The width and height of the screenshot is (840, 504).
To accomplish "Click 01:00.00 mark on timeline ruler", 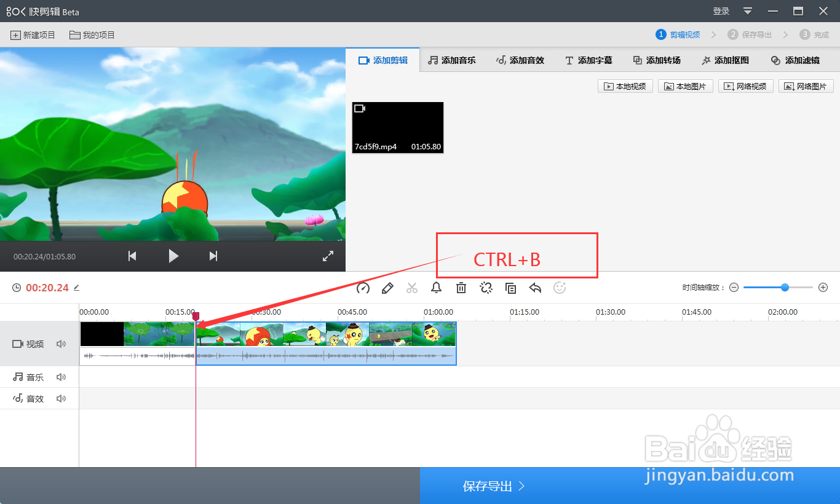I will pyautogui.click(x=438, y=312).
